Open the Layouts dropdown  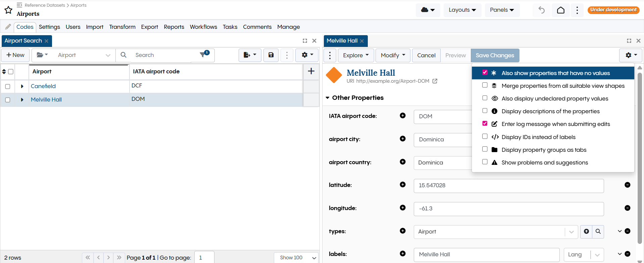click(462, 10)
